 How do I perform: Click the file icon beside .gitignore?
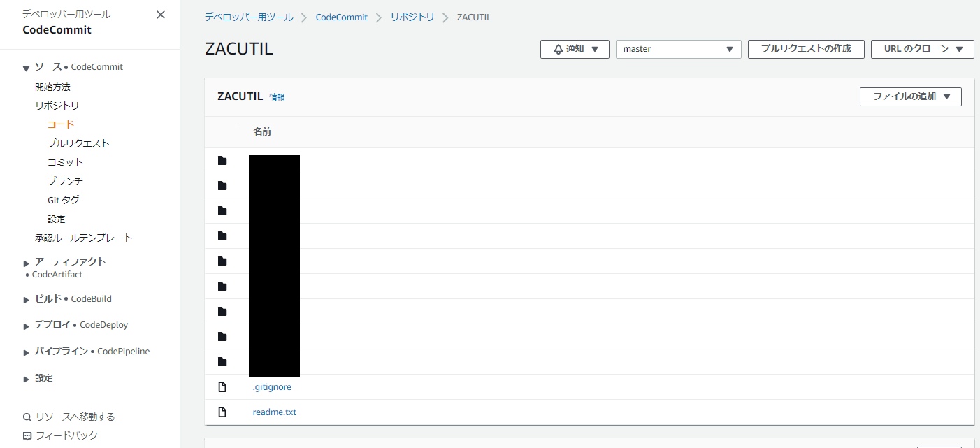222,386
